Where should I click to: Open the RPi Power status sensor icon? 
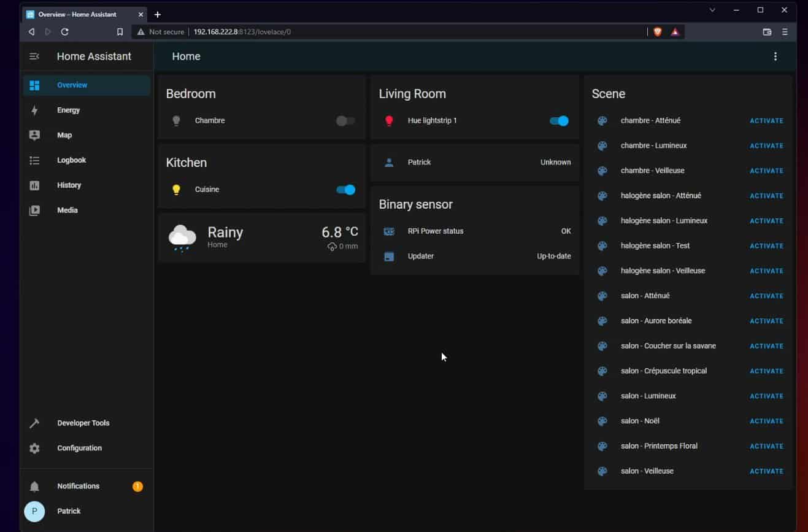[x=389, y=231]
